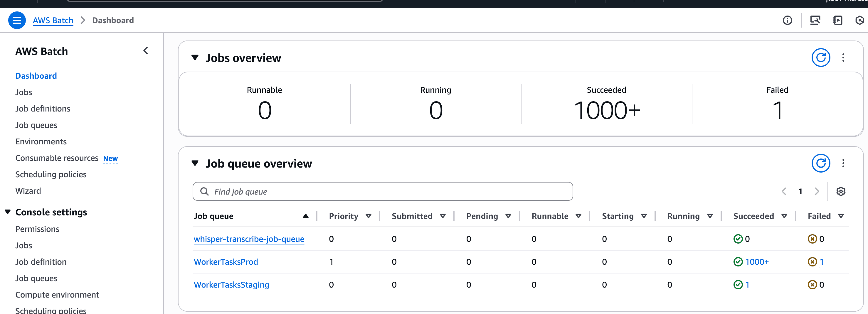Go to next page of job queues
This screenshot has height=314, width=868.
click(x=816, y=191)
